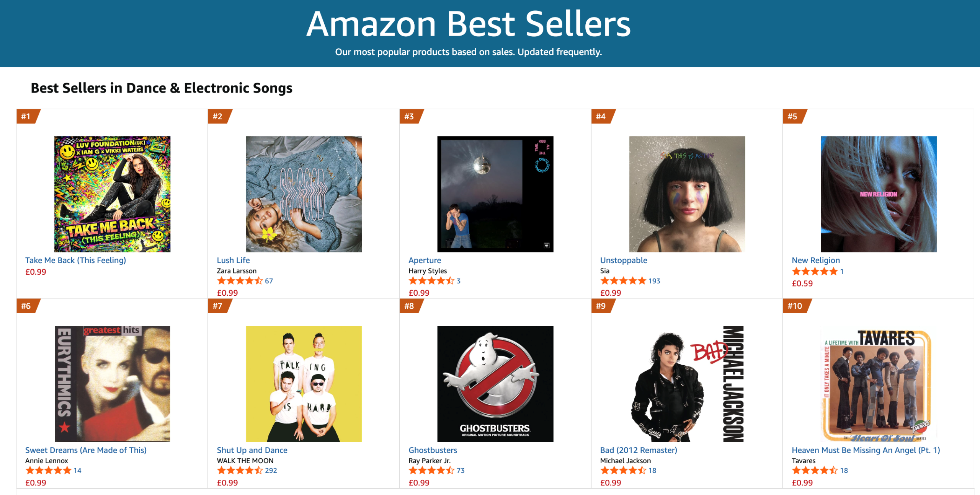The width and height of the screenshot is (980, 495).
Task: Click the Sweet Dreams star rating of 14
Action: coord(48,471)
